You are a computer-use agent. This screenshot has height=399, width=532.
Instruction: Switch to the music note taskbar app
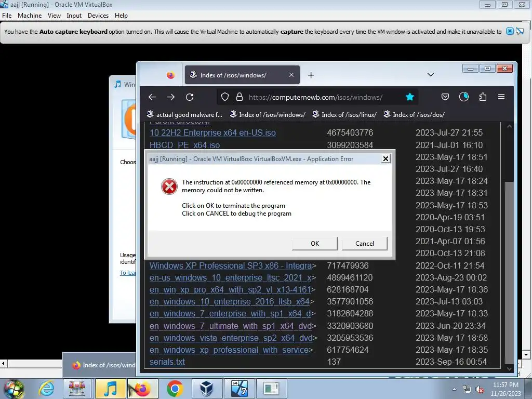pyautogui.click(x=110, y=389)
